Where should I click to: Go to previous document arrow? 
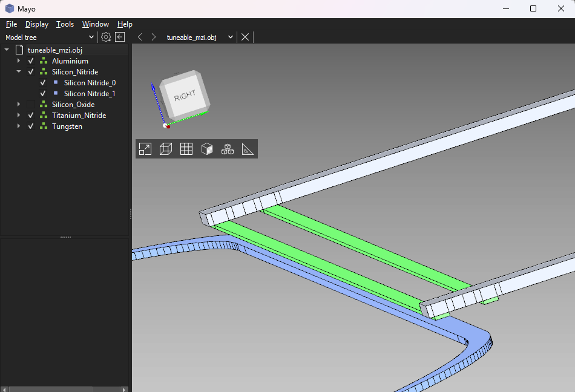(x=140, y=37)
